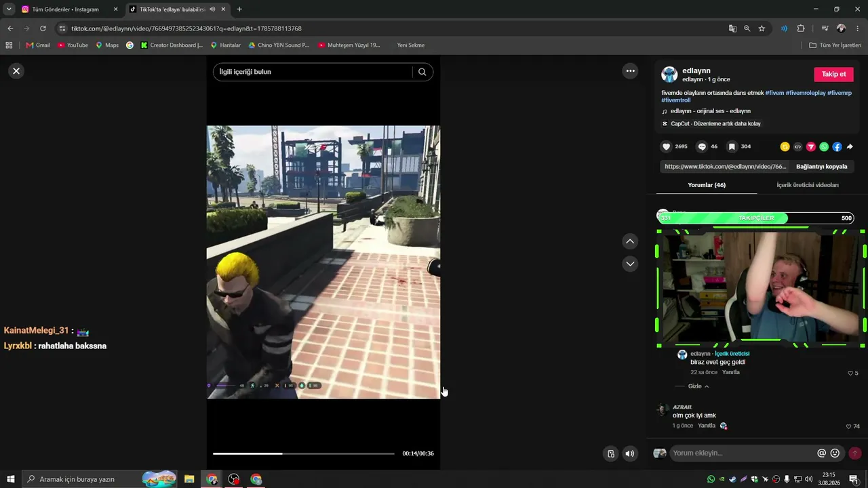Save video with bookmark icon
868x488 pixels.
732,146
